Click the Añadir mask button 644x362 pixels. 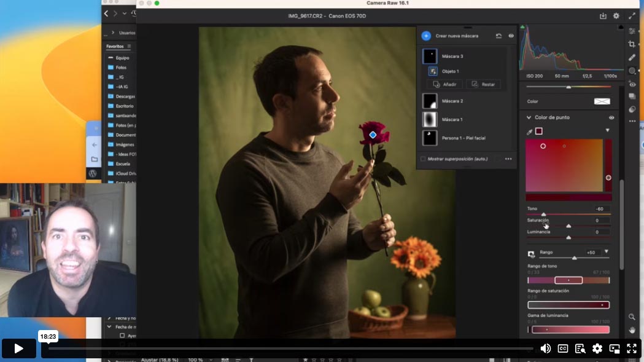tap(445, 84)
